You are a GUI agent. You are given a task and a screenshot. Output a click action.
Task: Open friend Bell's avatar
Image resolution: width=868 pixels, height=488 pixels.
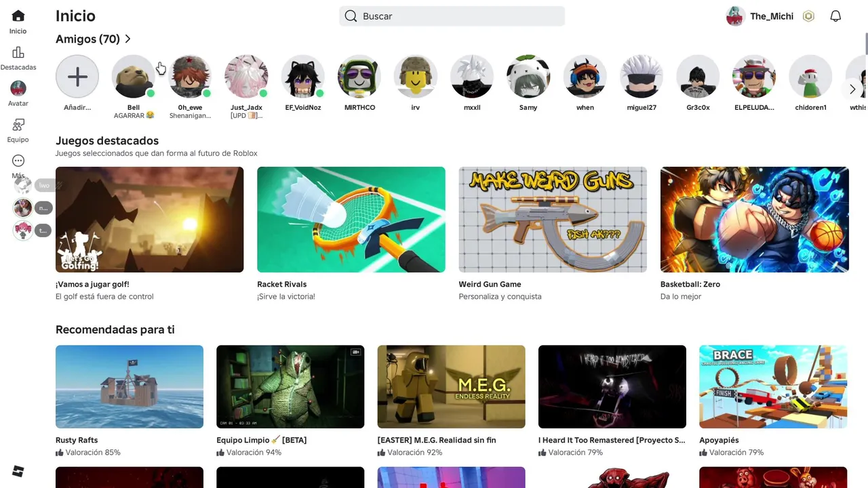[x=134, y=77]
